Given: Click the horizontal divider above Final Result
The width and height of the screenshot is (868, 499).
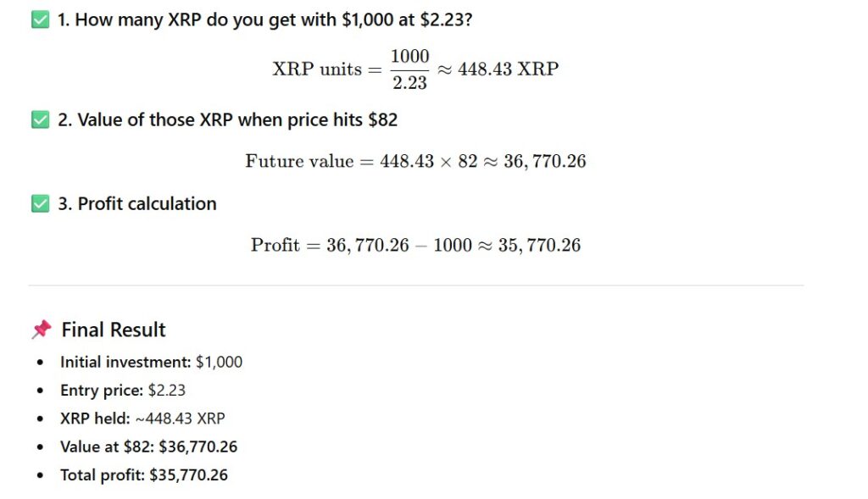Looking at the screenshot, I should click(x=415, y=286).
